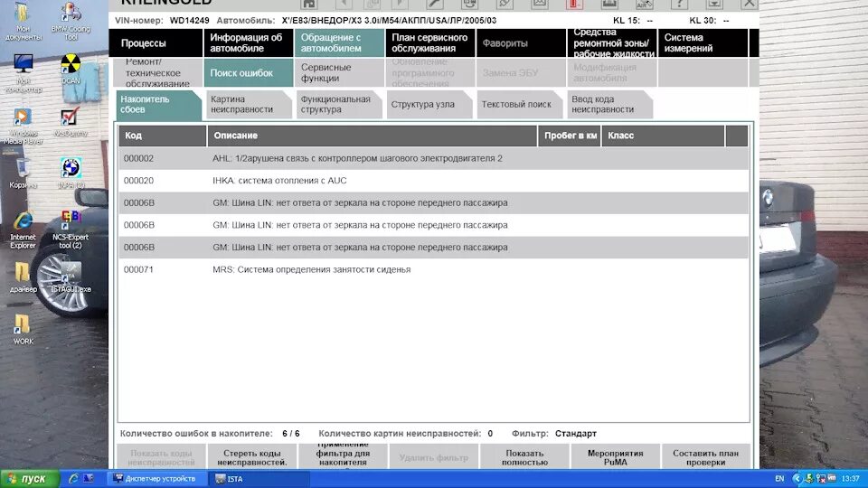Click VIN number WD14249

click(189, 21)
